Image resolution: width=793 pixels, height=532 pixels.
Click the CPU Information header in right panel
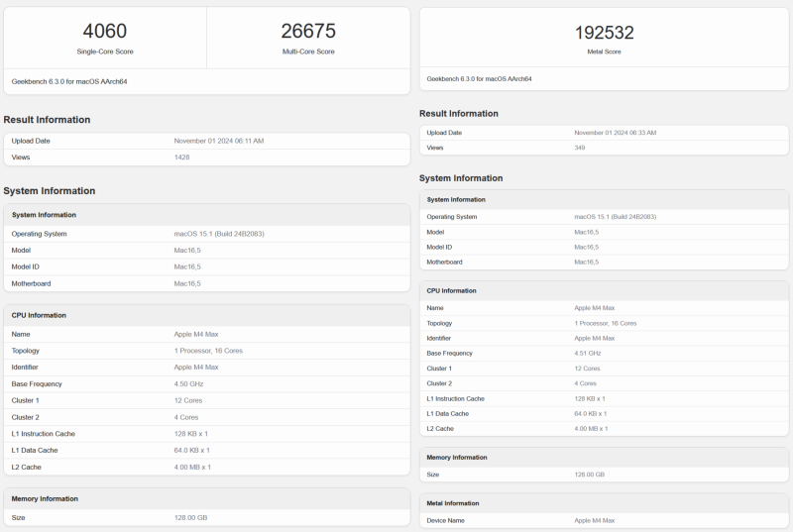pyautogui.click(x=451, y=291)
